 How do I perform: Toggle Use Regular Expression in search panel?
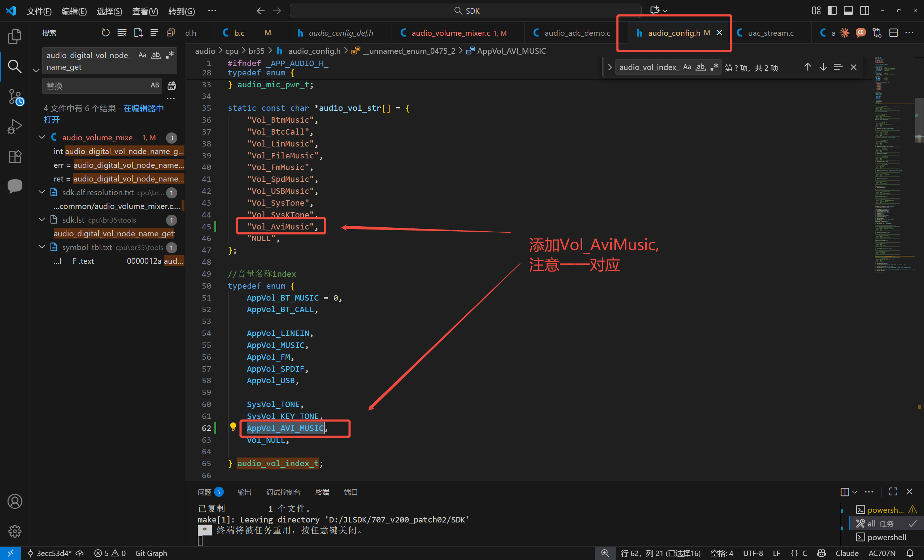coord(170,55)
